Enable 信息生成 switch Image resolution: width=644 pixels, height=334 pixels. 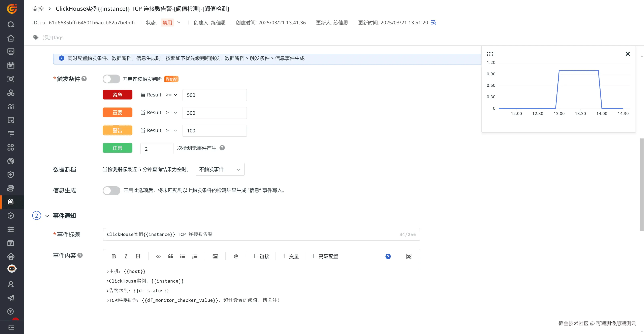pos(111,191)
